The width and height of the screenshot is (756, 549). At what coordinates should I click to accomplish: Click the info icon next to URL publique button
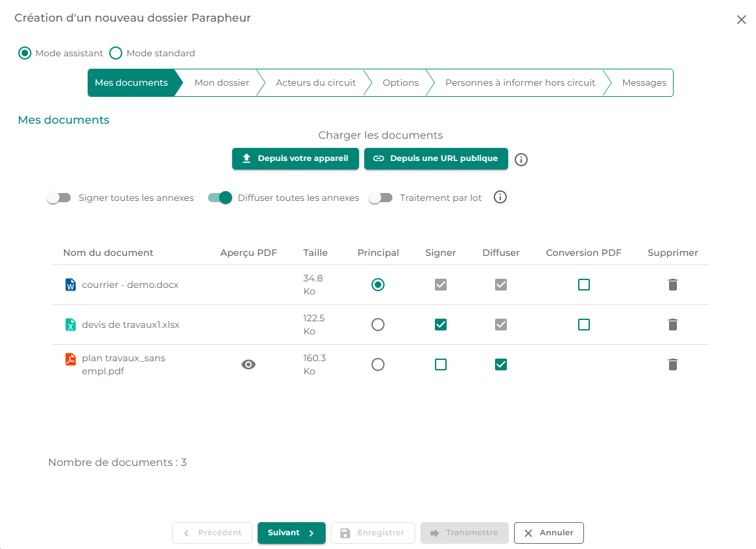pos(521,160)
